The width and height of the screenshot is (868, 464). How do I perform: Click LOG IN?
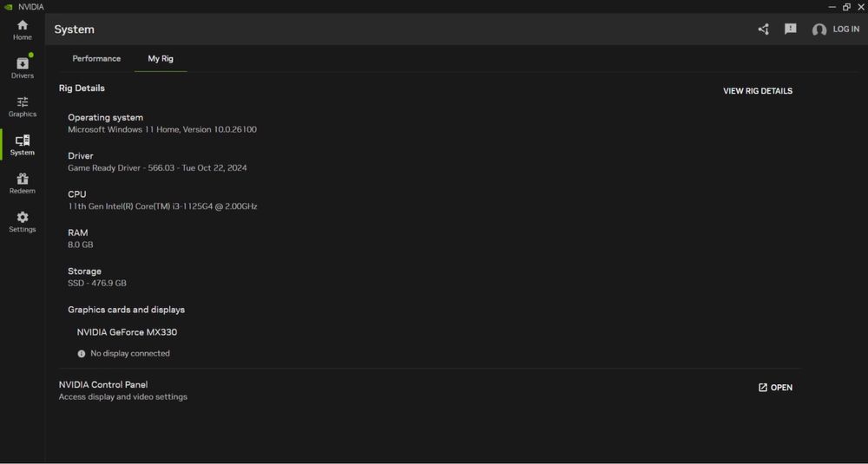[x=845, y=29]
